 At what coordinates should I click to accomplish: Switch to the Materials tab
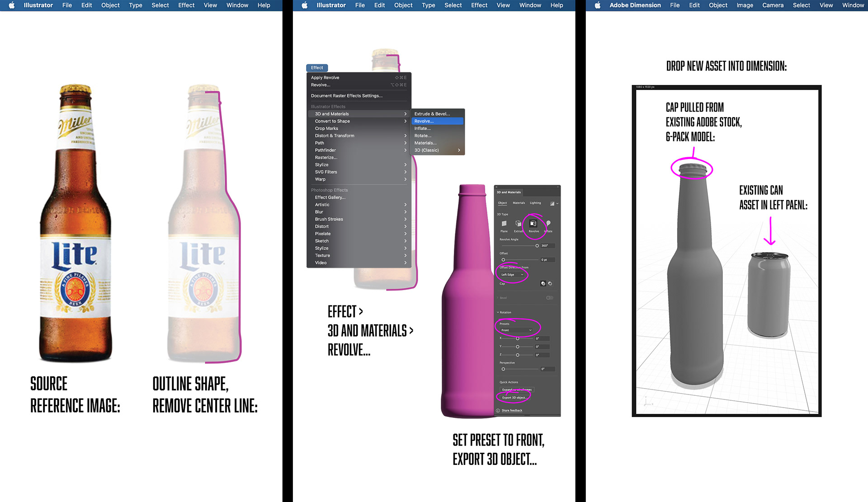coord(519,203)
